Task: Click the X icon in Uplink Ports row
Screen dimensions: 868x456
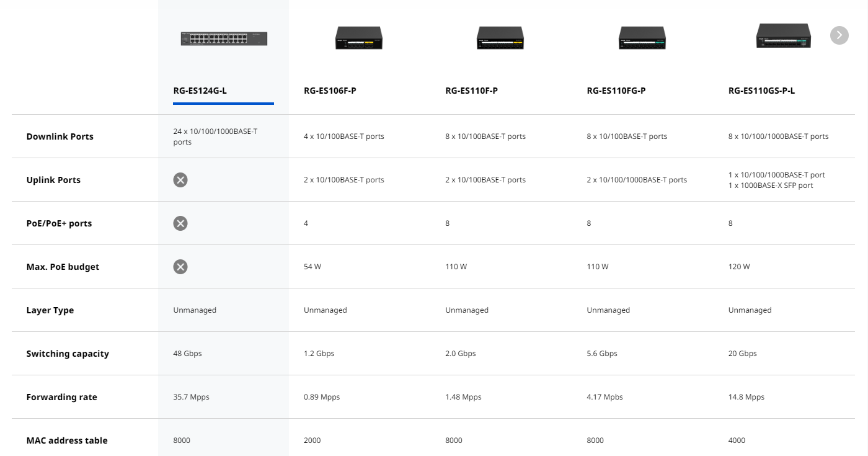Action: tap(180, 180)
